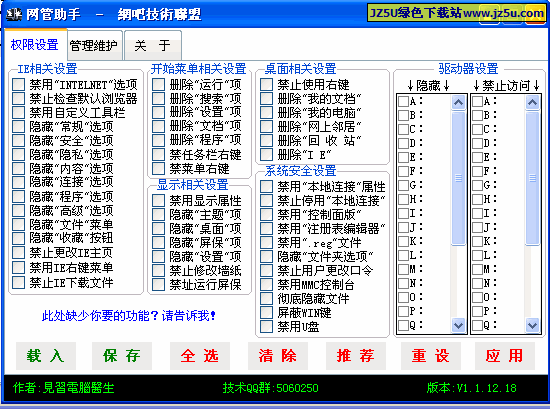This screenshot has width=550, height=409.
Task: Click the 隐藏 list scroll-up arrow
Action: 458,102
